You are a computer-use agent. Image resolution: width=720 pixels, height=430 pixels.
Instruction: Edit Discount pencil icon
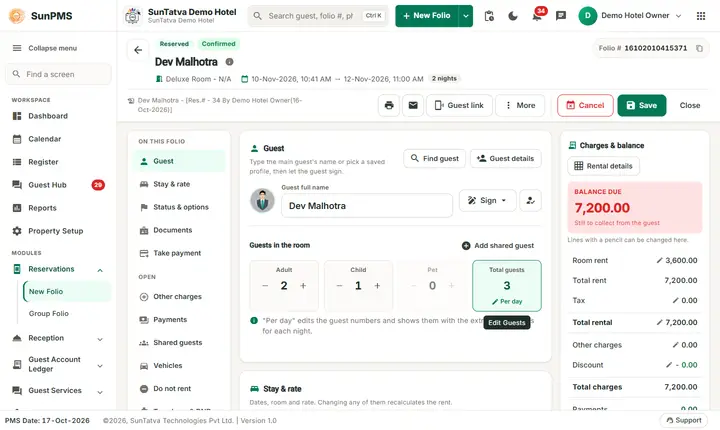tap(669, 365)
